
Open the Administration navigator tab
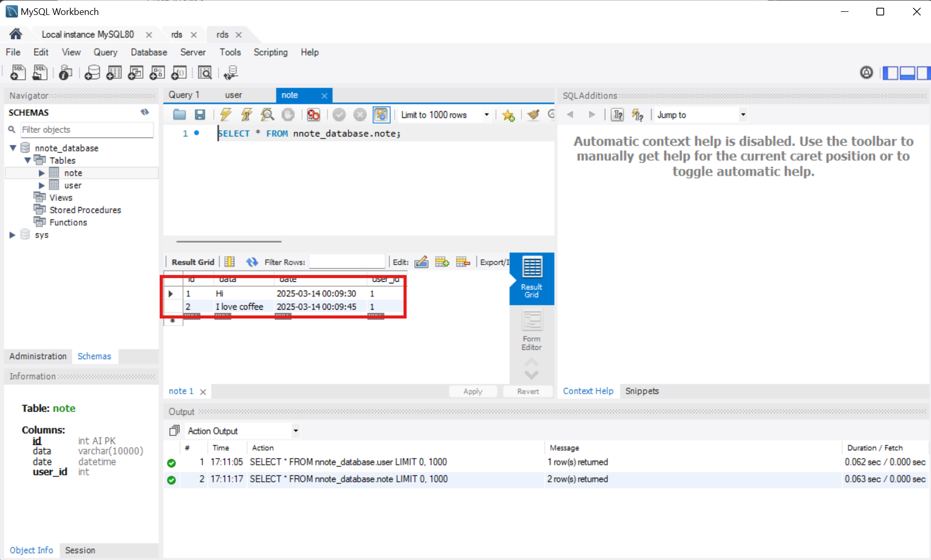coord(38,356)
